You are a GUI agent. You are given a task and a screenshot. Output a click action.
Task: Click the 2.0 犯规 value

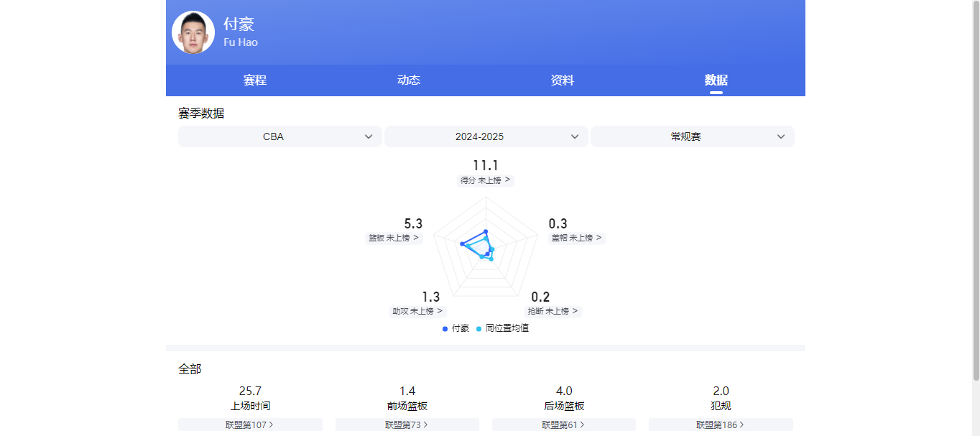(x=721, y=391)
